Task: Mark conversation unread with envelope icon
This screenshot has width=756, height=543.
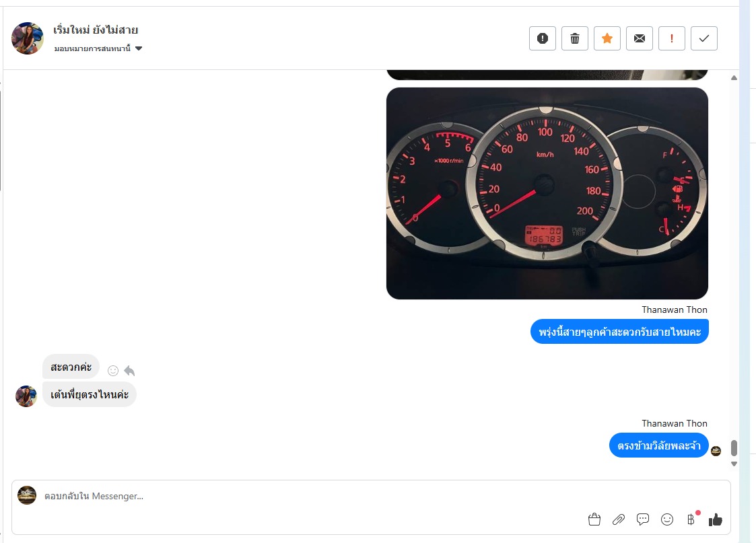Action: [640, 38]
